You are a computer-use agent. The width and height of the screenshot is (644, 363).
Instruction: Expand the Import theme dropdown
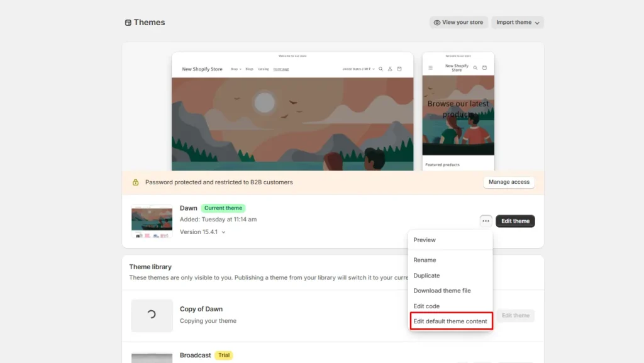coord(517,22)
